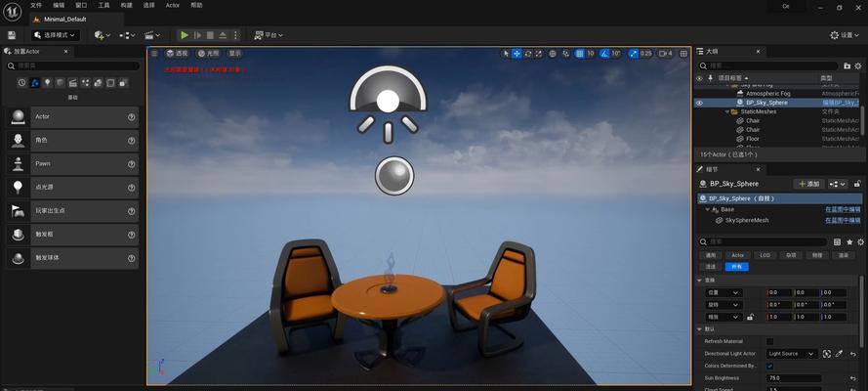Open the Light Source dropdown
868x391 pixels.
tap(792, 353)
